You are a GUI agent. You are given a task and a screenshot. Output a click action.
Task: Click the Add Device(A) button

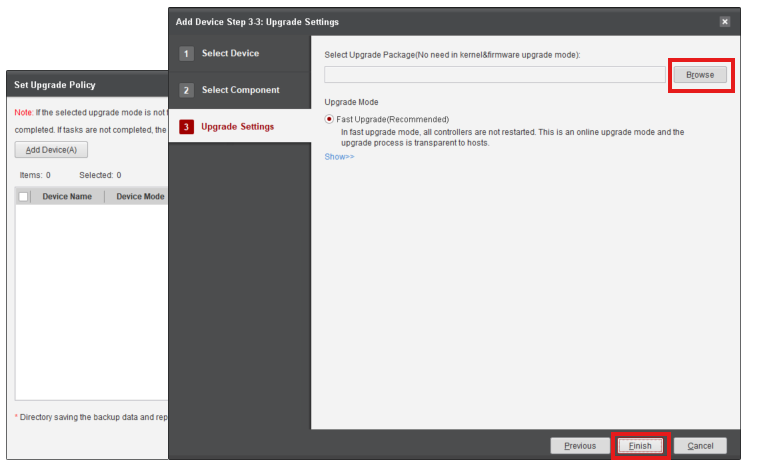tap(51, 150)
